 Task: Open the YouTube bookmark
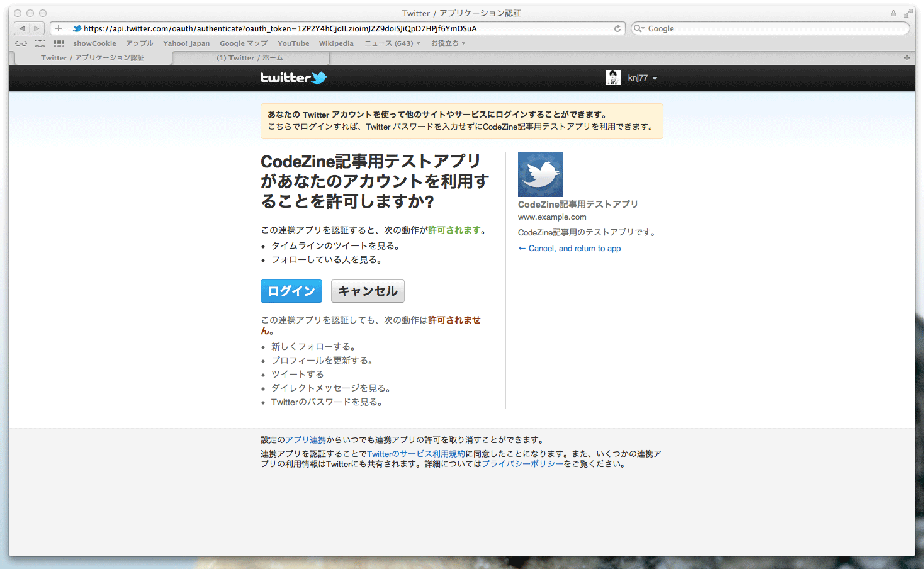(x=293, y=43)
